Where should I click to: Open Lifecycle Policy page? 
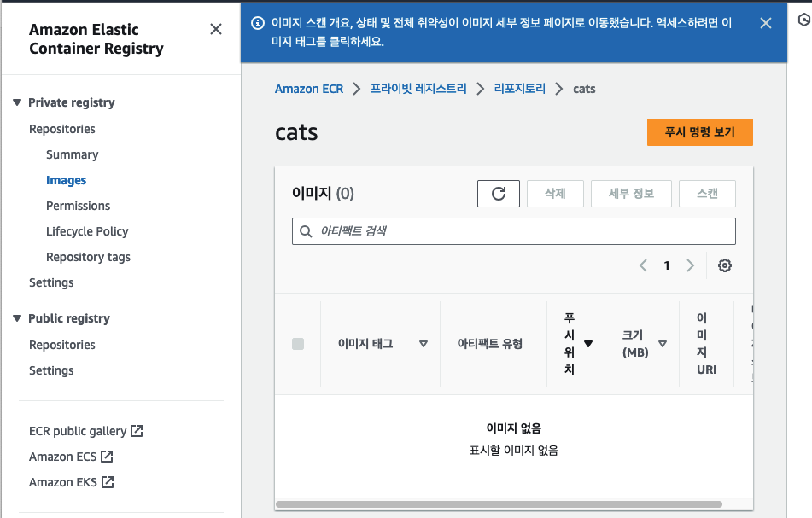pyautogui.click(x=87, y=231)
